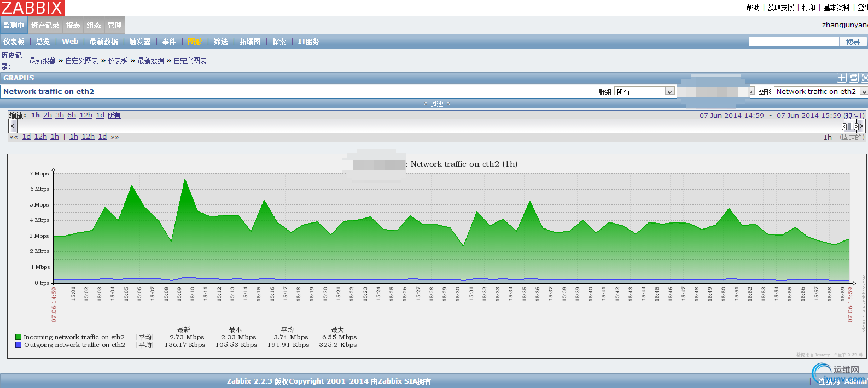
Task: Click the 搜寻 search button
Action: pos(853,42)
